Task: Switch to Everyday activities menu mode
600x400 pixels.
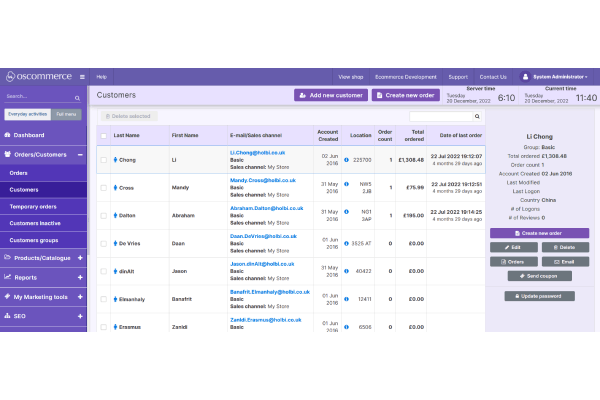Action: 28,114
